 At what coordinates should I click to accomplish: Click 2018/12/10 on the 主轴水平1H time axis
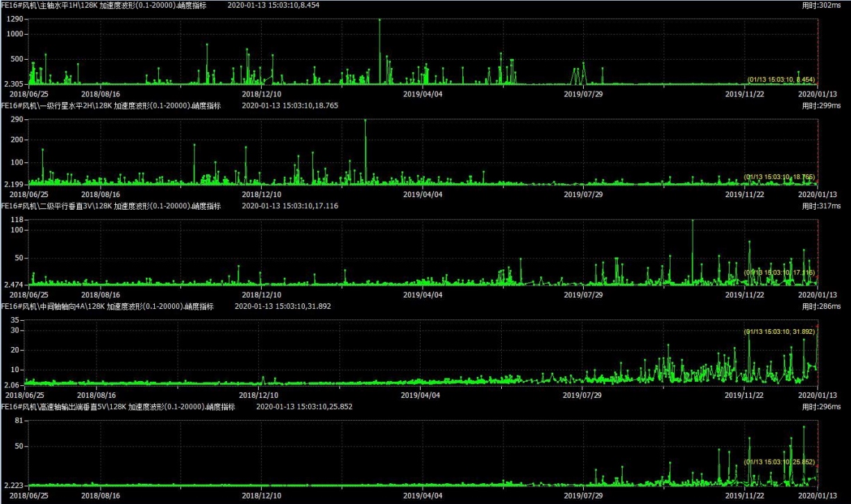261,94
